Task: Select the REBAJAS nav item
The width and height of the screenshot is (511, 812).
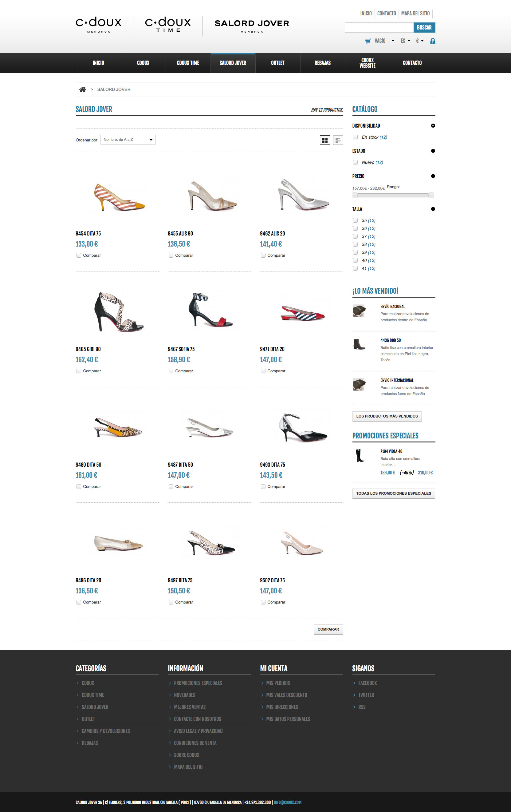Action: 323,63
